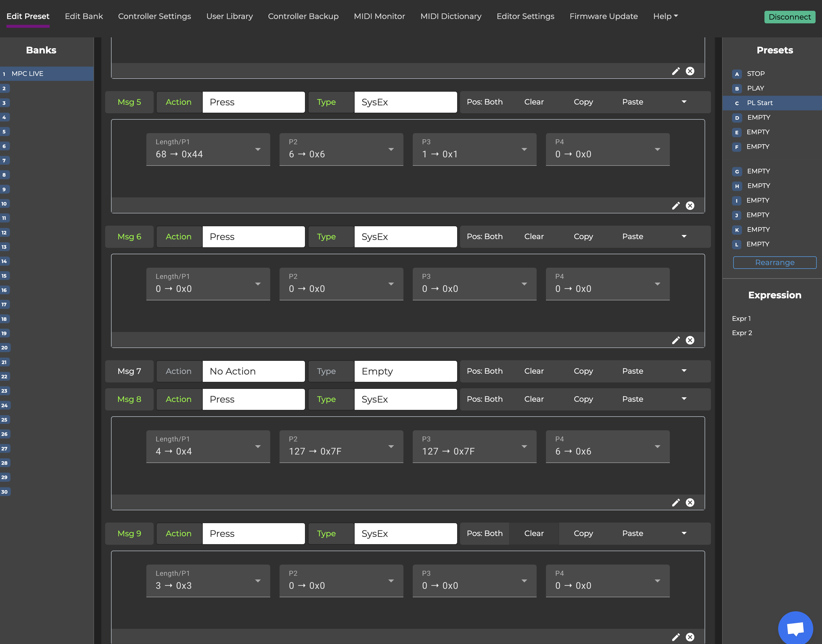Toggle Pos: Both on Msg 9
The image size is (822, 644).
(x=484, y=534)
